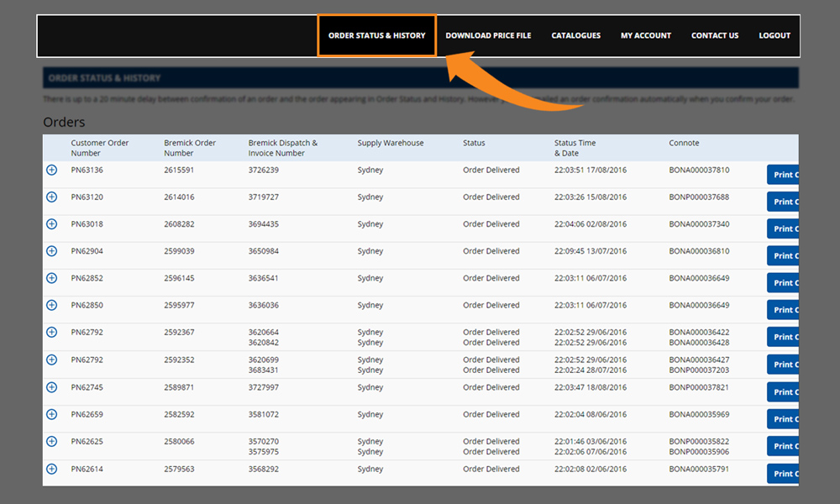Viewport: 840px width, 504px height.
Task: Open Order Status & History menu item
Action: point(376,35)
